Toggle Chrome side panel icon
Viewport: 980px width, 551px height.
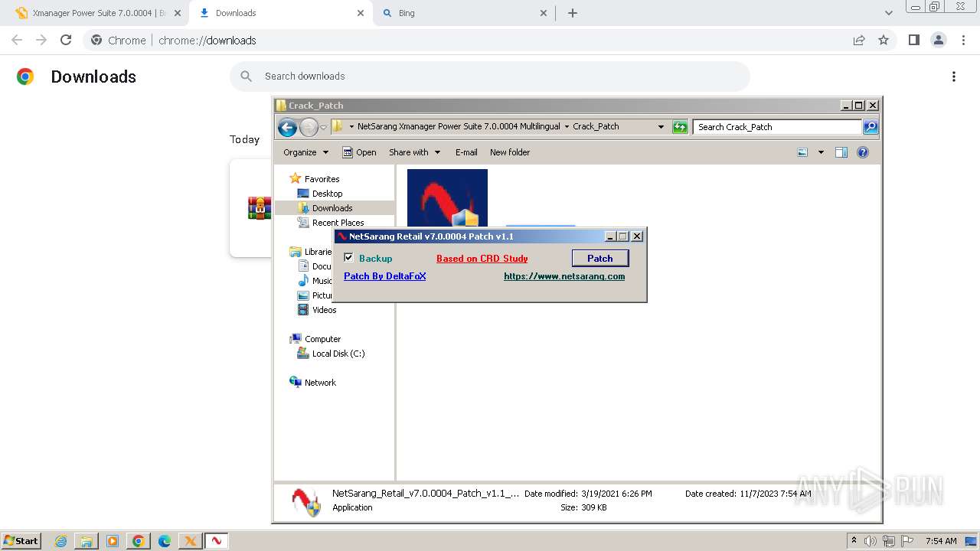[913, 40]
